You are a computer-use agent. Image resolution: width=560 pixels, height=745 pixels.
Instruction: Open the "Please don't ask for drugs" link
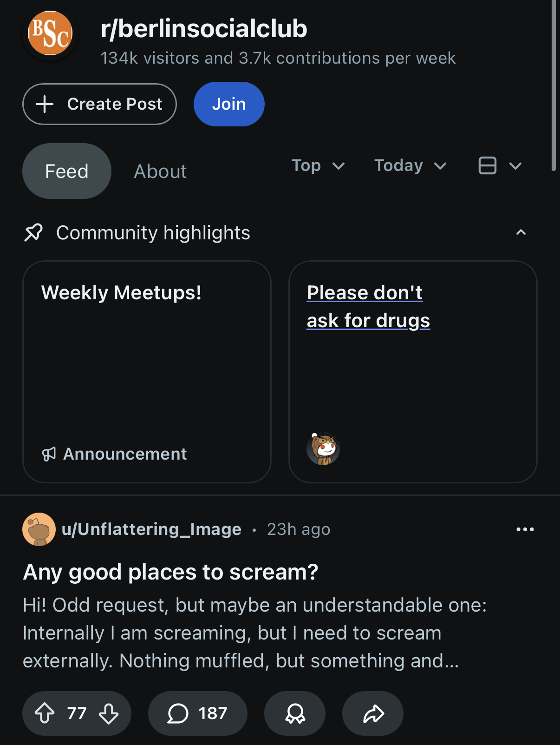(368, 307)
